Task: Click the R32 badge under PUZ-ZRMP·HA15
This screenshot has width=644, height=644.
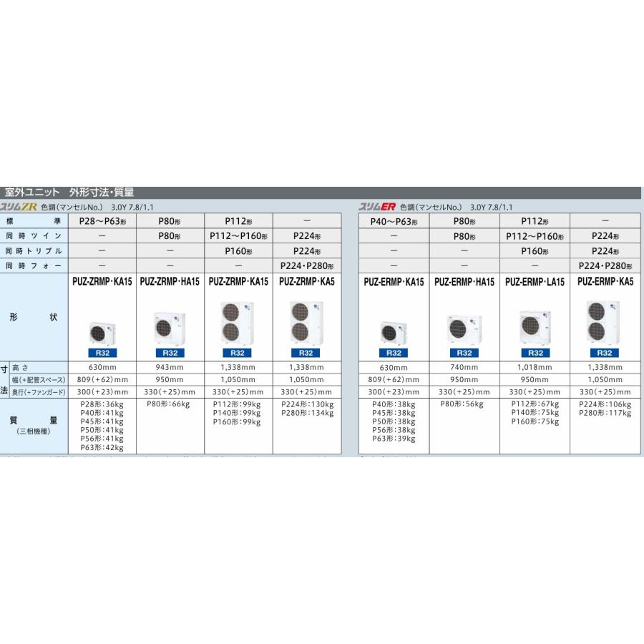Action: (x=170, y=353)
